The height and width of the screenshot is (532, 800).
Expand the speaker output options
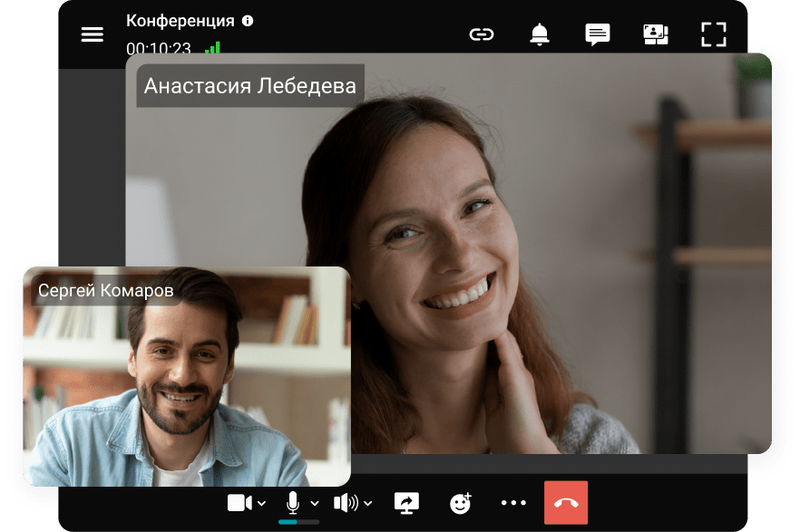coord(368,503)
